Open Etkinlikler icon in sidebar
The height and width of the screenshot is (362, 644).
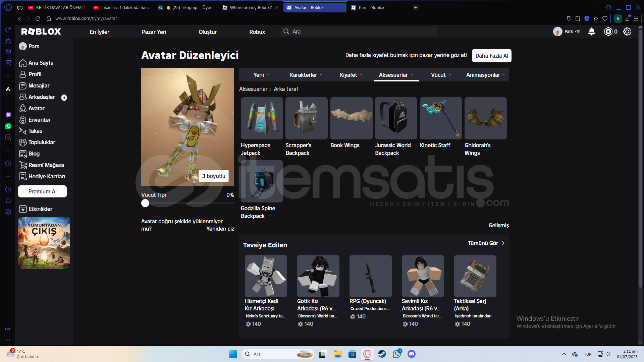tap(23, 209)
